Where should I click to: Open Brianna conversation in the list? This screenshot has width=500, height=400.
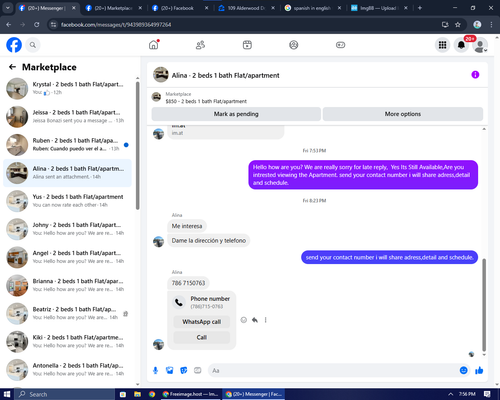(x=67, y=285)
